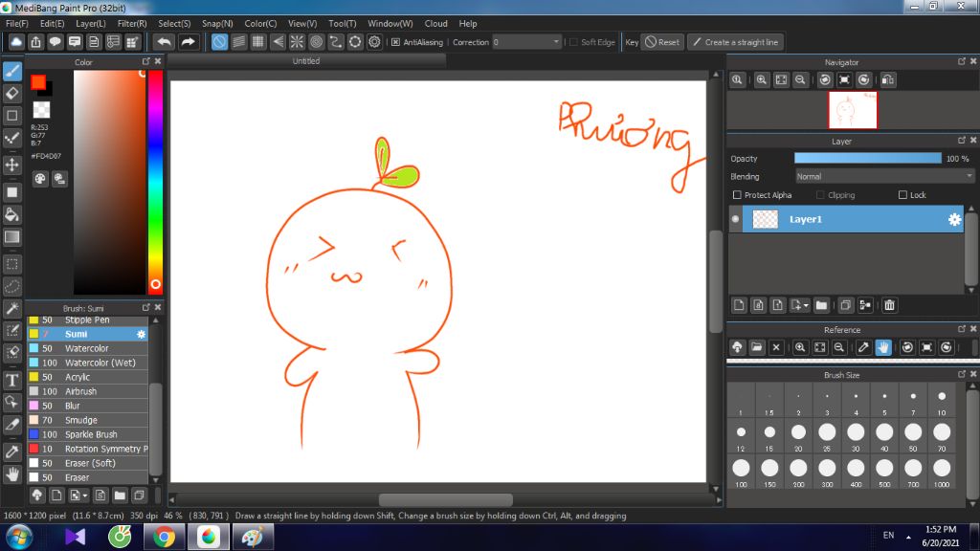980x551 pixels.
Task: Open Visual Studio from taskbar
Action: point(75,538)
